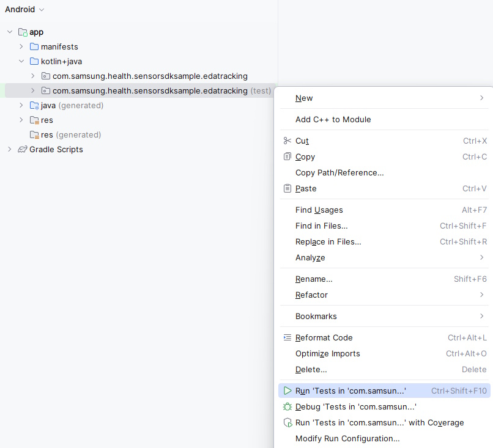The width and height of the screenshot is (493, 448).
Task: Click the Cut scissors icon
Action: [287, 141]
